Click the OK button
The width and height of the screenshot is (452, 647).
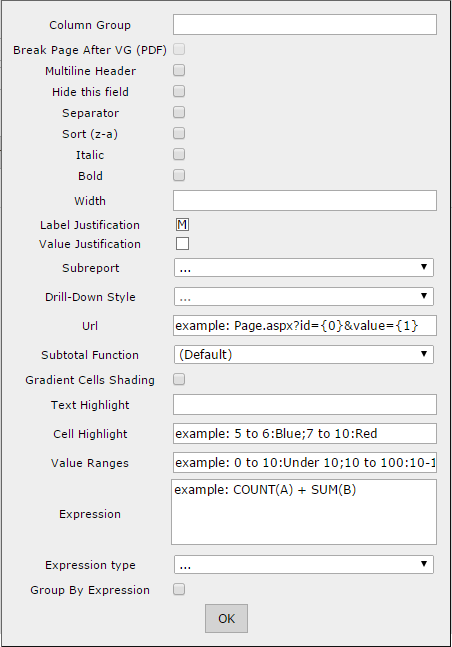tap(226, 619)
